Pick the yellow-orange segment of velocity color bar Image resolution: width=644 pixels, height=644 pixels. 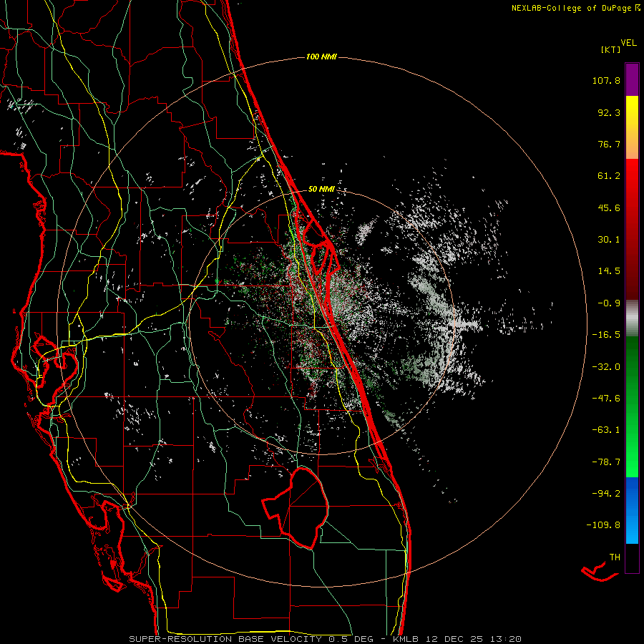632,127
